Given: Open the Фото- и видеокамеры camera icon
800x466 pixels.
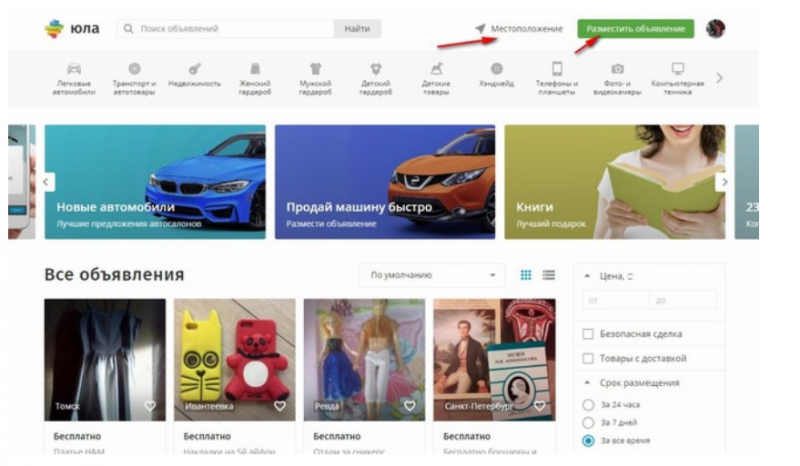Looking at the screenshot, I should pyautogui.click(x=617, y=68).
